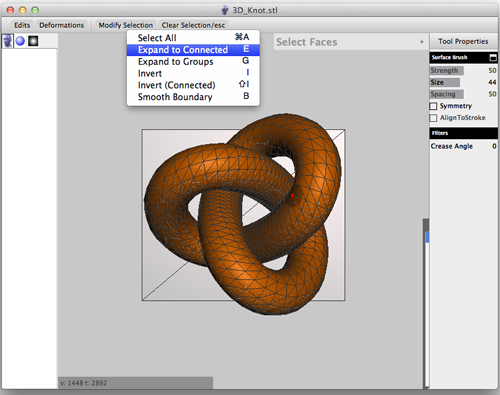Open the Deformations menu
Image resolution: width=500 pixels, height=395 pixels.
(x=62, y=25)
